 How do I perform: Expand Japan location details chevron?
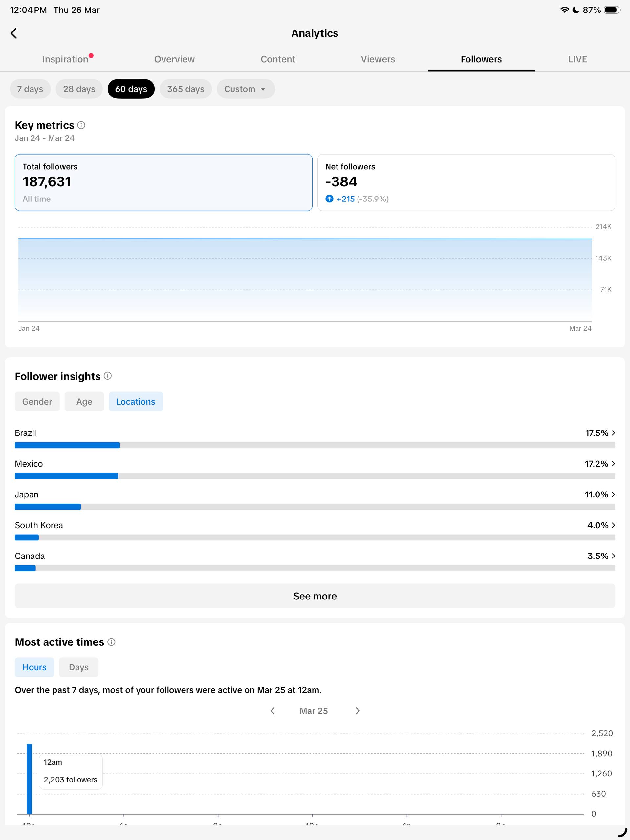[613, 494]
